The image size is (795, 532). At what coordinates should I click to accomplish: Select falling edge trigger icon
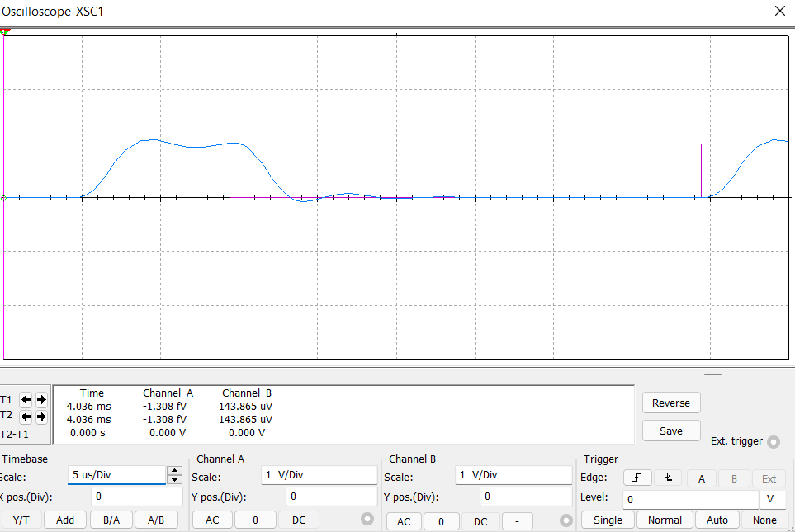click(x=667, y=478)
